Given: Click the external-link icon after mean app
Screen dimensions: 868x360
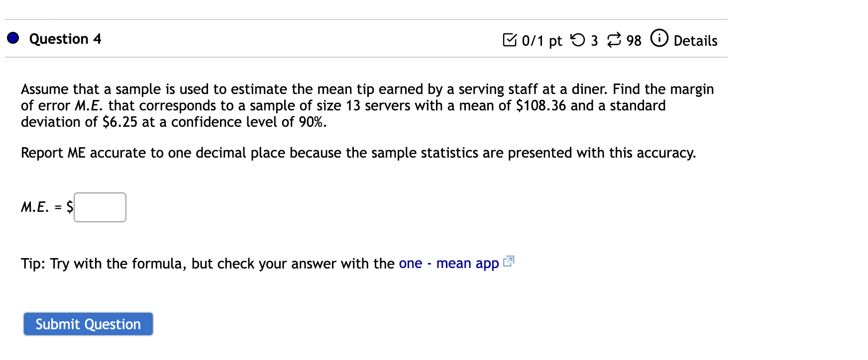Looking at the screenshot, I should point(509,261).
